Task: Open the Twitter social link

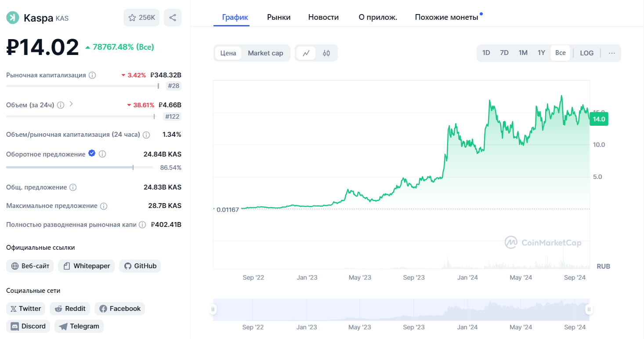Action: pos(26,309)
